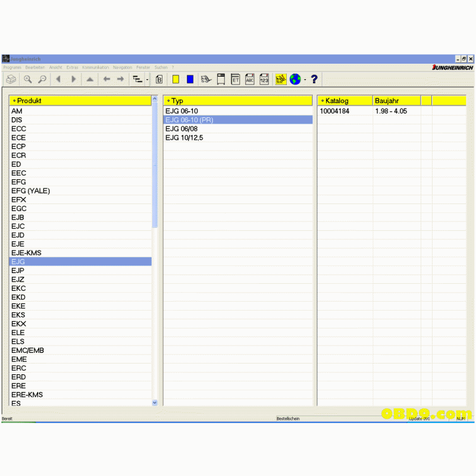
Task: Select product ECC
Action: (x=80, y=129)
